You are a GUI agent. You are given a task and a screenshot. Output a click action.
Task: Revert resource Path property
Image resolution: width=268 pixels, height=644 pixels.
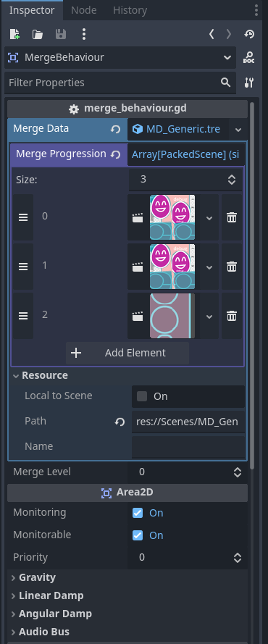click(x=120, y=422)
